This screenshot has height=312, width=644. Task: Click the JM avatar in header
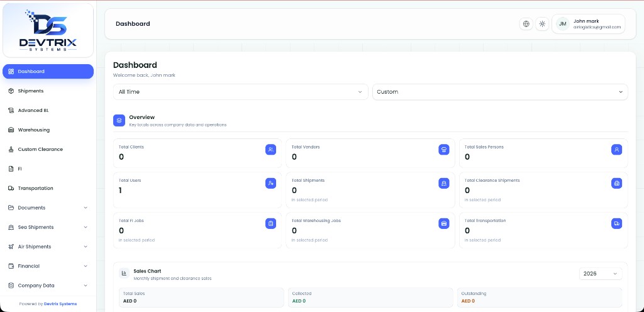pyautogui.click(x=563, y=24)
